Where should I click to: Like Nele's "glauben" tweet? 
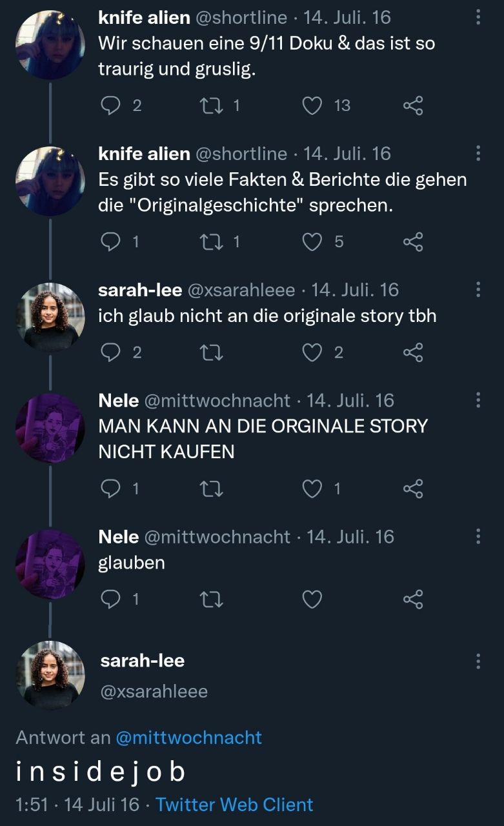312,599
